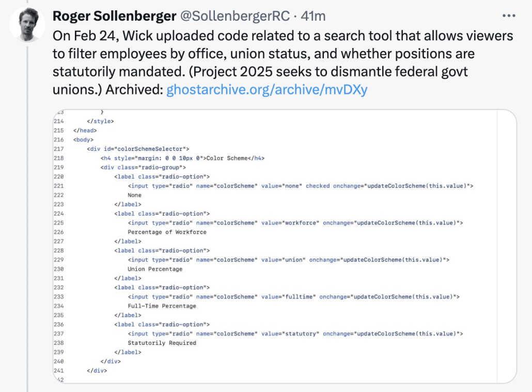
Task: Click the author name Roger Sollenberger
Action: (114, 16)
